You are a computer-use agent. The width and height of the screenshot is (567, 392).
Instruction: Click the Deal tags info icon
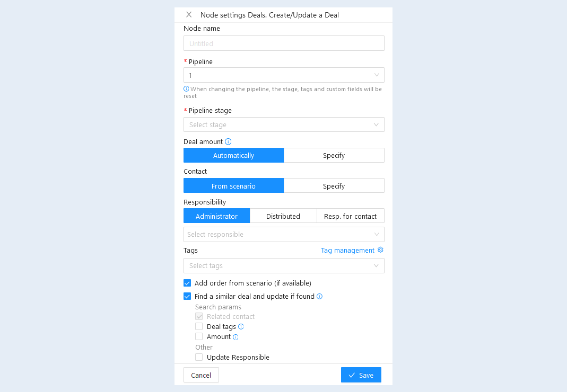(x=241, y=327)
